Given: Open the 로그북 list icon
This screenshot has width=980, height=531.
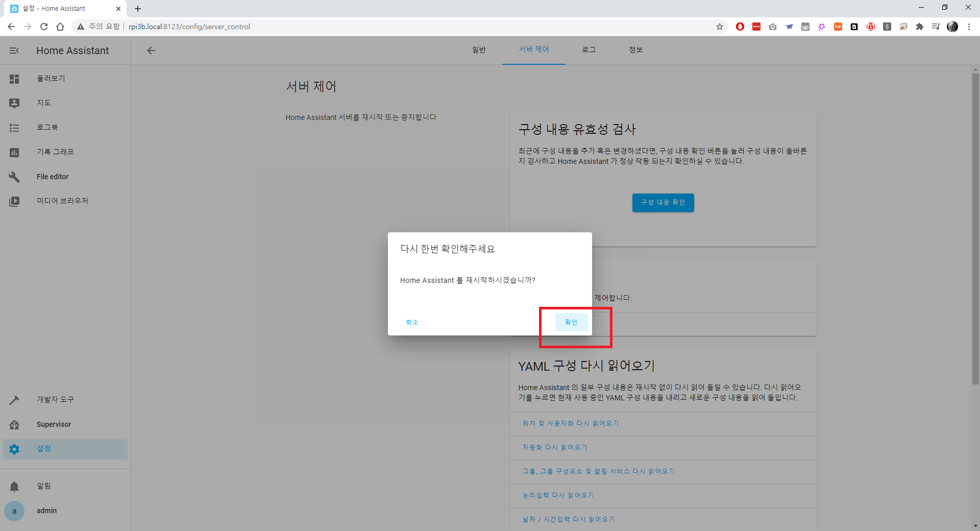Looking at the screenshot, I should pyautogui.click(x=14, y=128).
